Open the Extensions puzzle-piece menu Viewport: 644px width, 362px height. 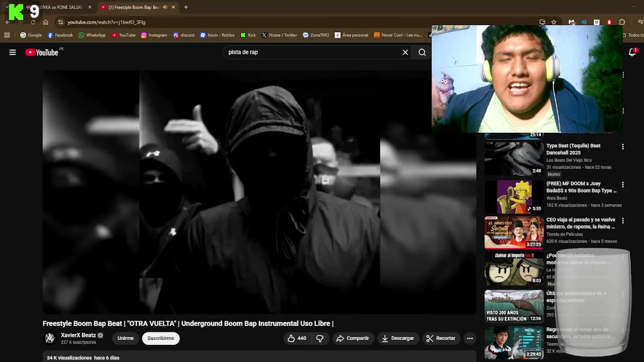[622, 22]
